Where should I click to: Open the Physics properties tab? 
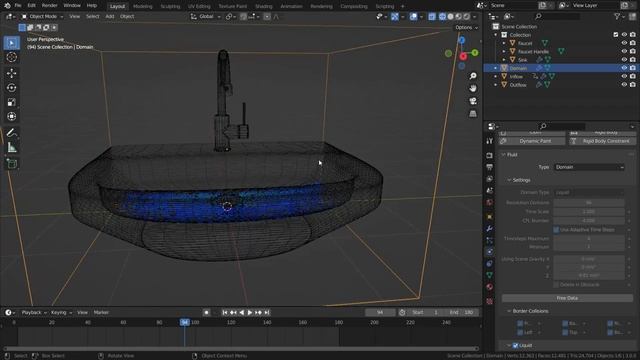coord(489,252)
